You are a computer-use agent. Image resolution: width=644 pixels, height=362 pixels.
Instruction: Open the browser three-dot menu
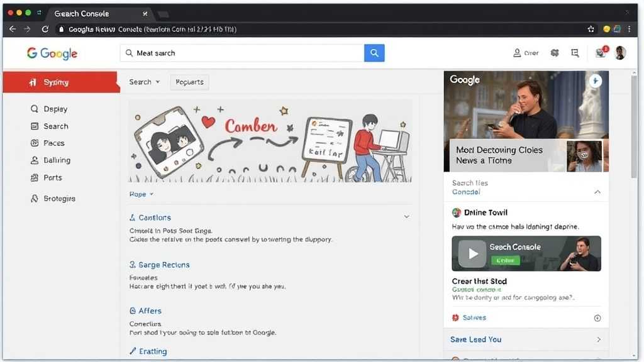629,29
